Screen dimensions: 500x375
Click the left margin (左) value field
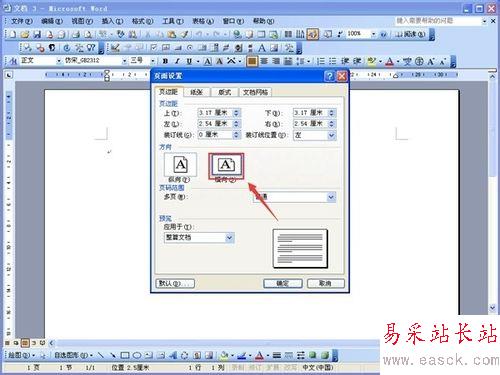(215, 124)
